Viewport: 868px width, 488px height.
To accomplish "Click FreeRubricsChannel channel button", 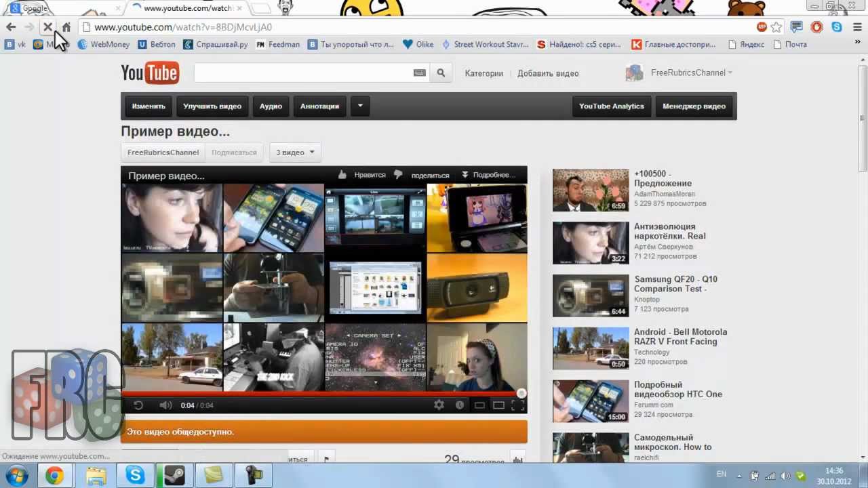I will [x=163, y=152].
